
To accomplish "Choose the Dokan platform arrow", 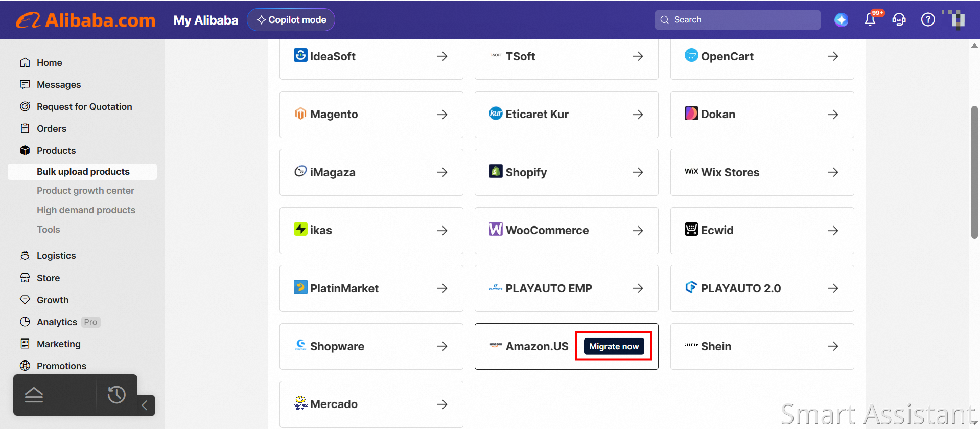I will pyautogui.click(x=833, y=115).
